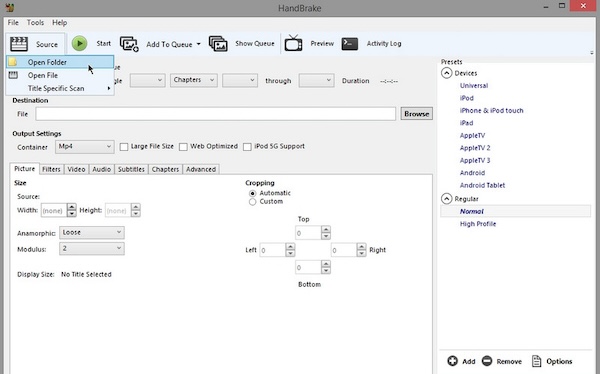The height and width of the screenshot is (374, 600).
Task: Click the Remove preset minus icon
Action: pos(487,361)
